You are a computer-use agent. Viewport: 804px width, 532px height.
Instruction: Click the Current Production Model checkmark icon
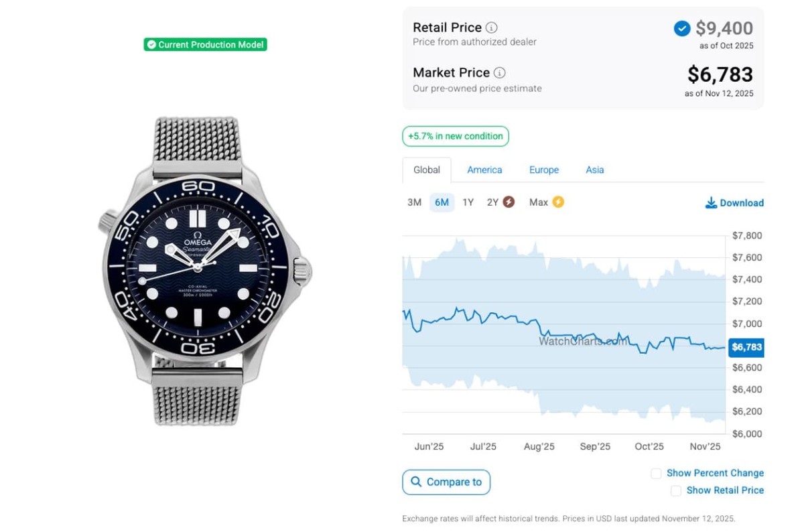point(151,45)
